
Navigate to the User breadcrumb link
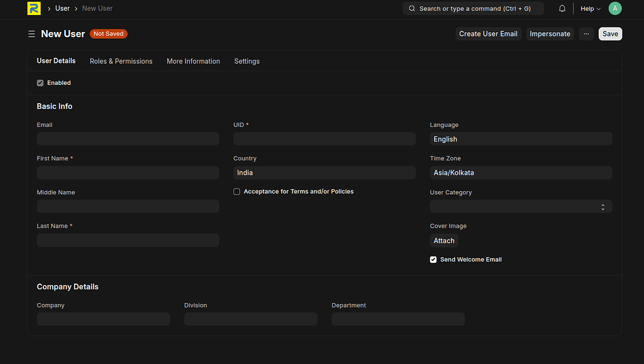[62, 8]
